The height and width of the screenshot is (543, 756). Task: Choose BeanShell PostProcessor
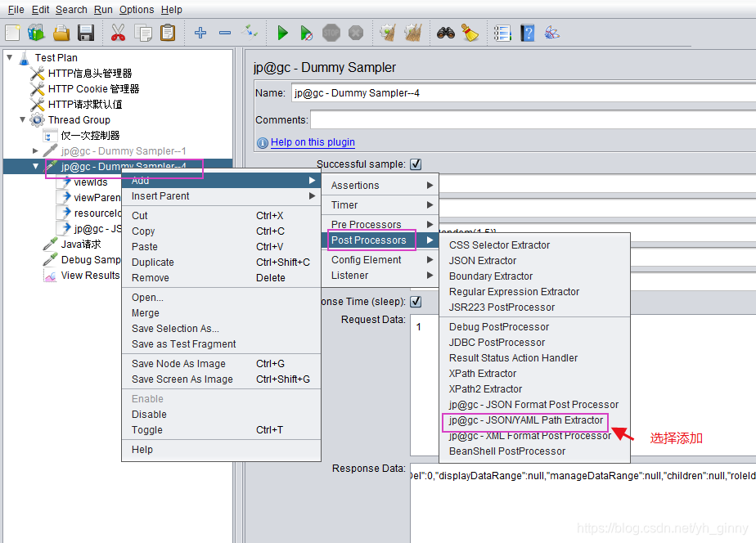(x=535, y=451)
